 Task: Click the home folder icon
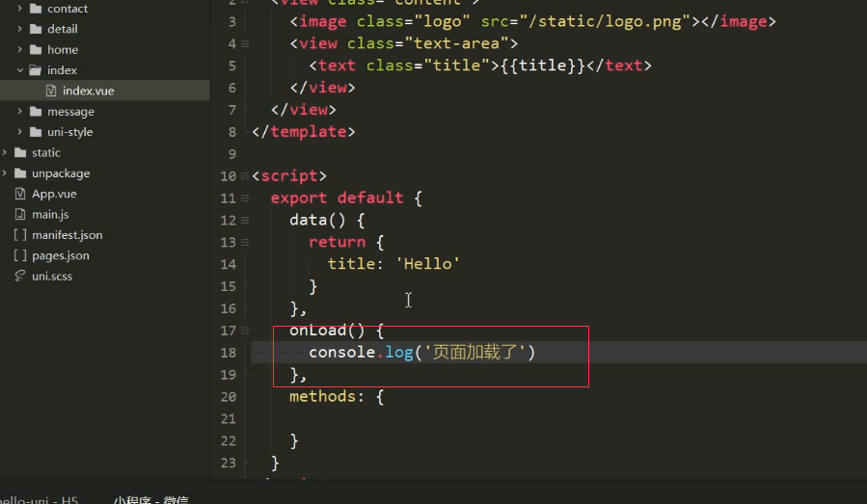(x=36, y=49)
